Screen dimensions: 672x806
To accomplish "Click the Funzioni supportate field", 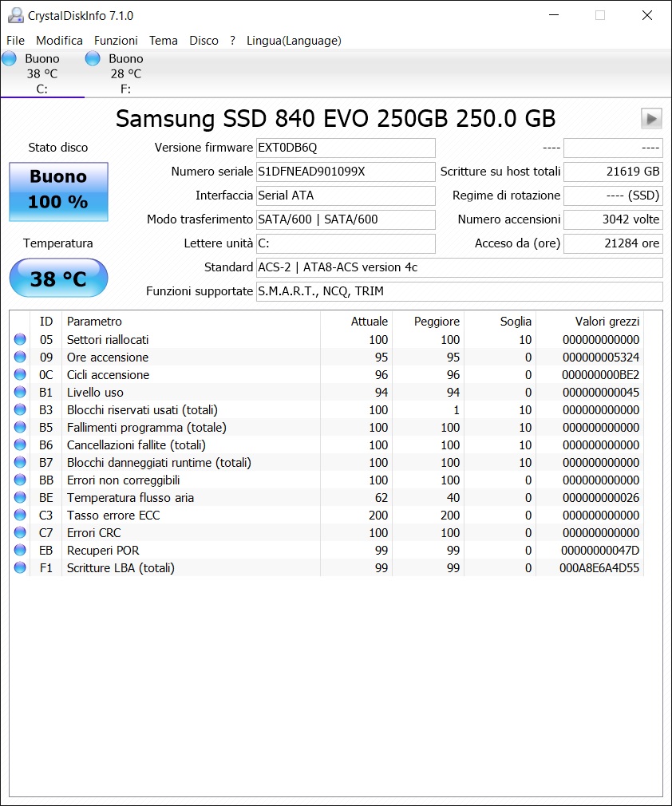I will click(459, 291).
